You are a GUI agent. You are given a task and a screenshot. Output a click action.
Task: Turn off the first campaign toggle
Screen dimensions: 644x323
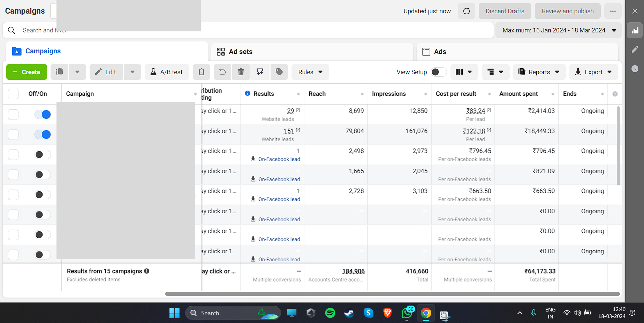click(43, 114)
